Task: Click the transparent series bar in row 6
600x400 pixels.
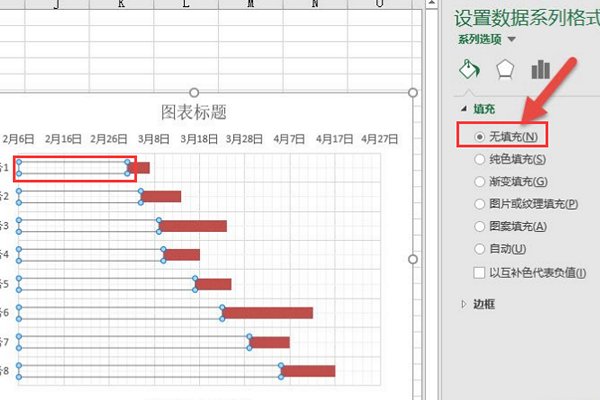Action: [x=121, y=313]
